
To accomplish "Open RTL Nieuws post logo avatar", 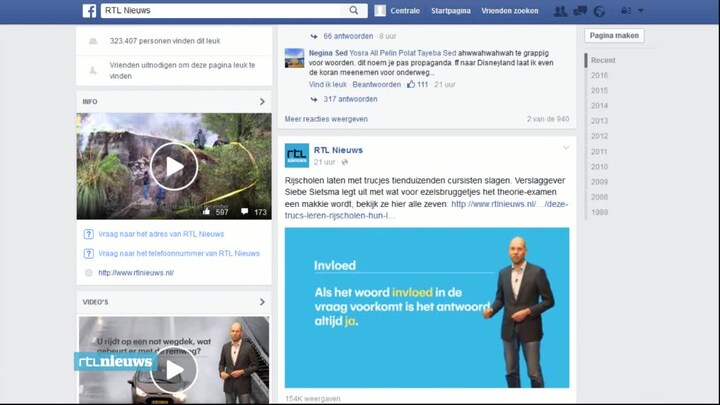I will [297, 155].
